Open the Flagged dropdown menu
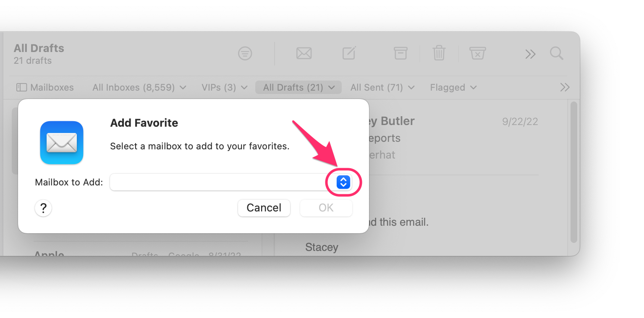Screen dimensions: 644x318 coord(453,87)
